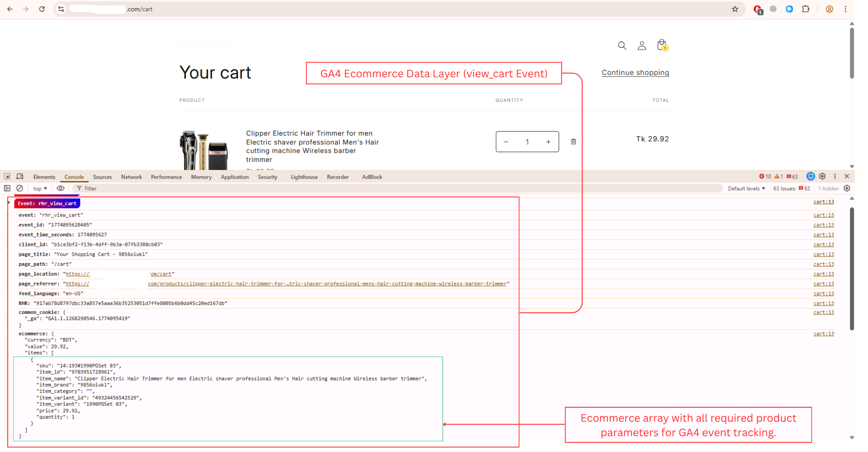Screen dimensions: 868x452
Task: Open Chrome's three-dot menu
Action: 845,9
